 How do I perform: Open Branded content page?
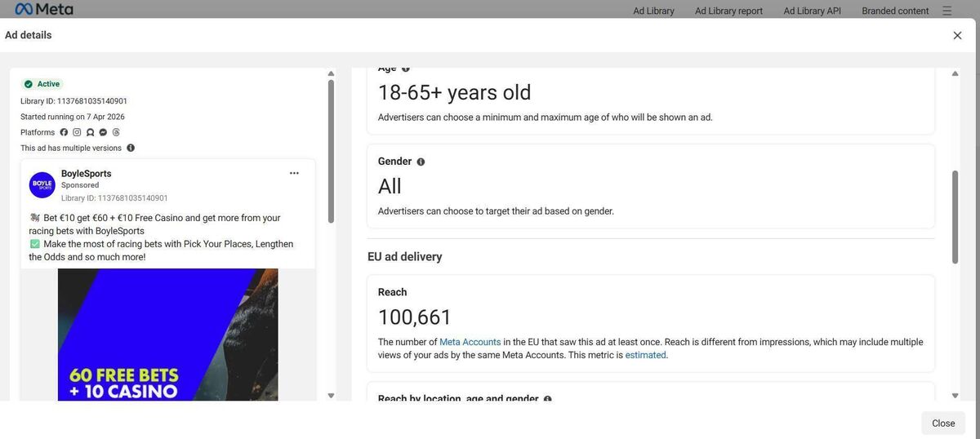895,11
